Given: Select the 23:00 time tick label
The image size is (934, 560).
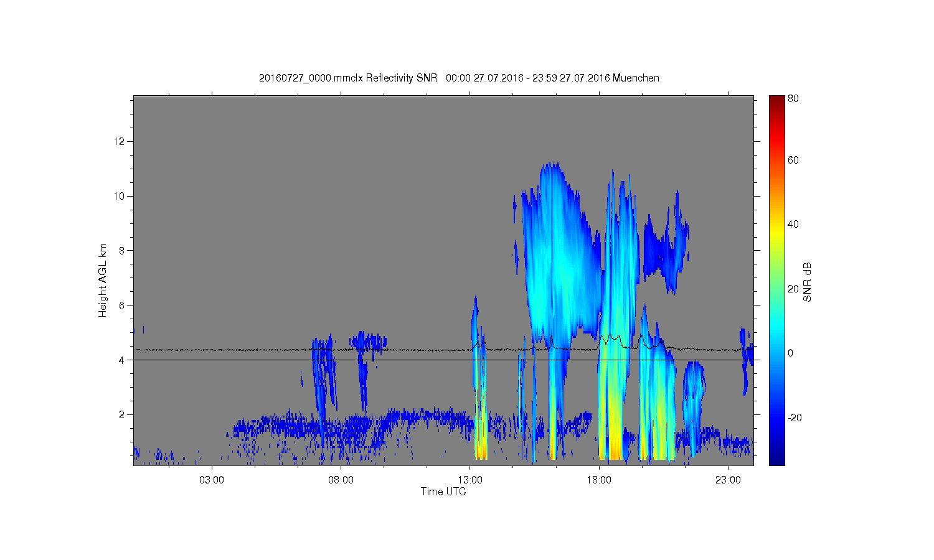Looking at the screenshot, I should [728, 480].
